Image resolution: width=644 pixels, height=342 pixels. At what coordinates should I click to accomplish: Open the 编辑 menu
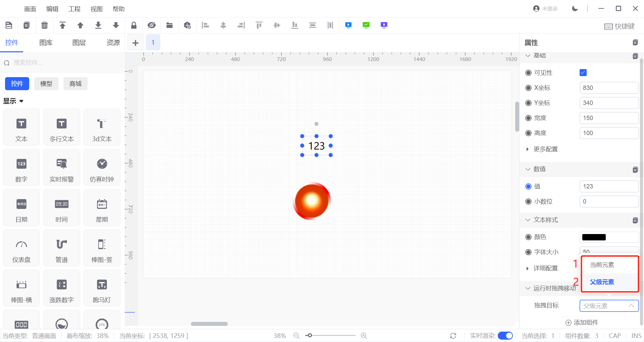tap(52, 9)
